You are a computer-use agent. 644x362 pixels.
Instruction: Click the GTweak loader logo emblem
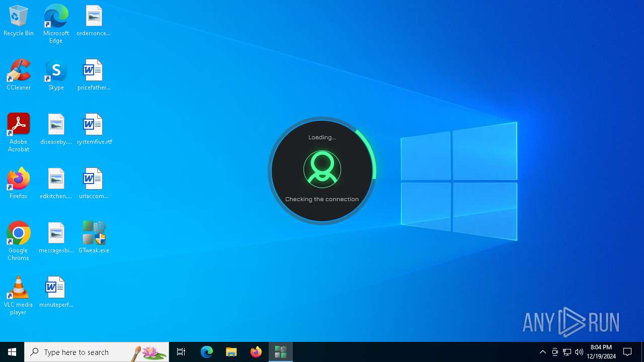click(322, 169)
